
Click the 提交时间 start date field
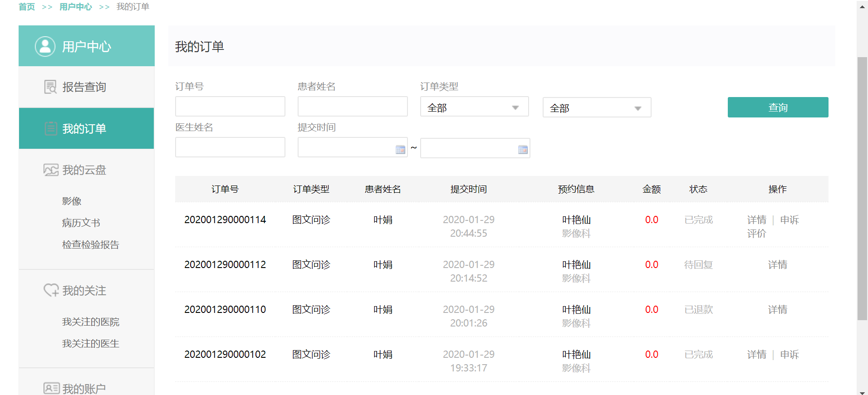(353, 148)
